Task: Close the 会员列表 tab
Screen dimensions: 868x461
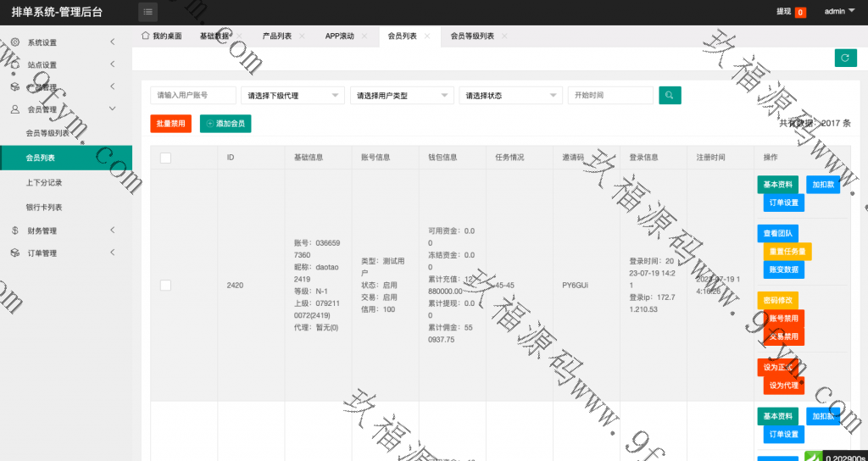Action: click(x=427, y=36)
